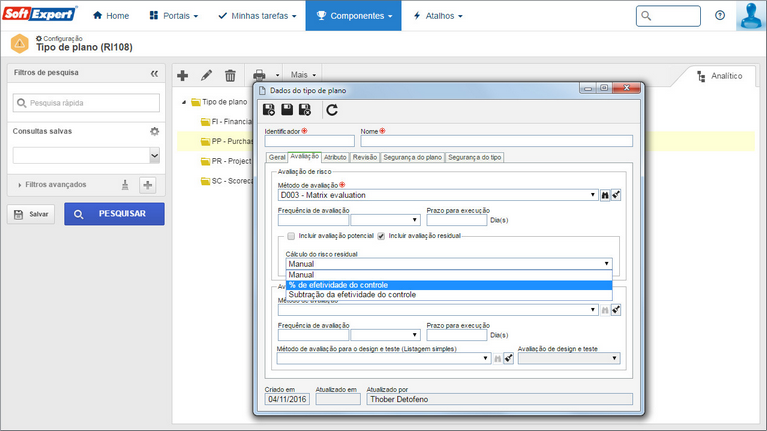Click the Salvar button
This screenshot has width=767, height=431.
[x=31, y=214]
